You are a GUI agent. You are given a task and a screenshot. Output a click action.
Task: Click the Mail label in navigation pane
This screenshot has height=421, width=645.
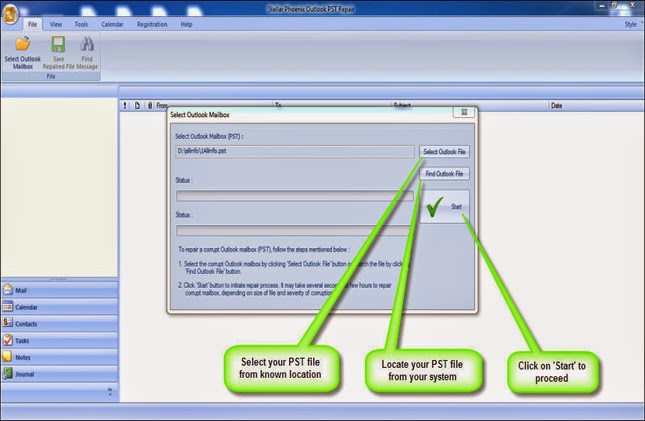coord(21,291)
